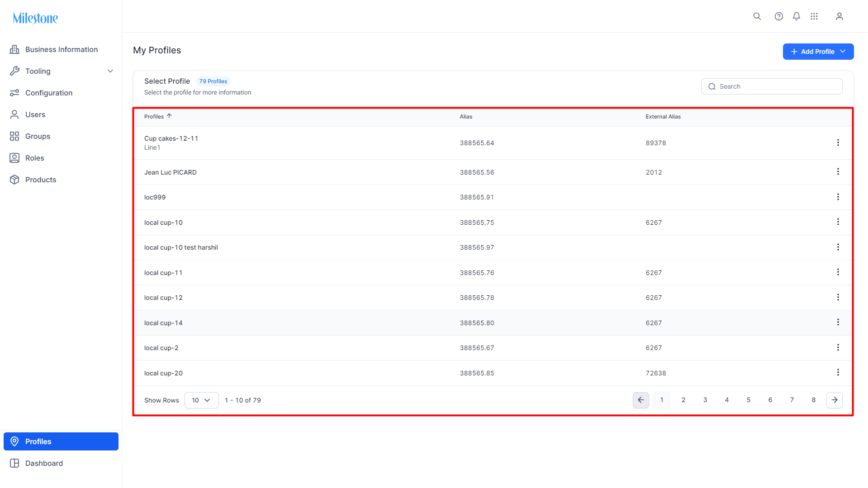Open the apps grid launcher
This screenshot has width=868, height=488.
point(814,16)
